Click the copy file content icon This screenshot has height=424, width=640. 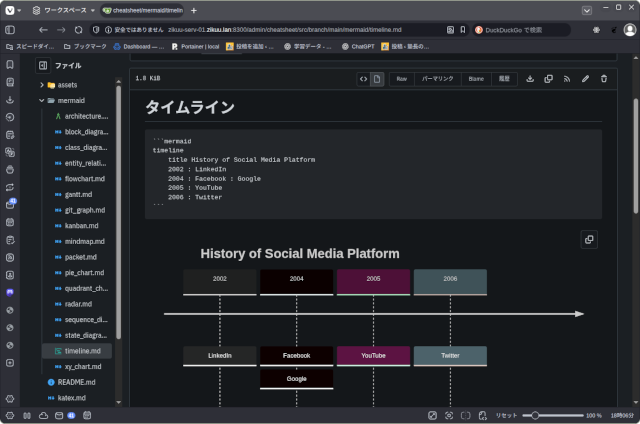tap(548, 78)
